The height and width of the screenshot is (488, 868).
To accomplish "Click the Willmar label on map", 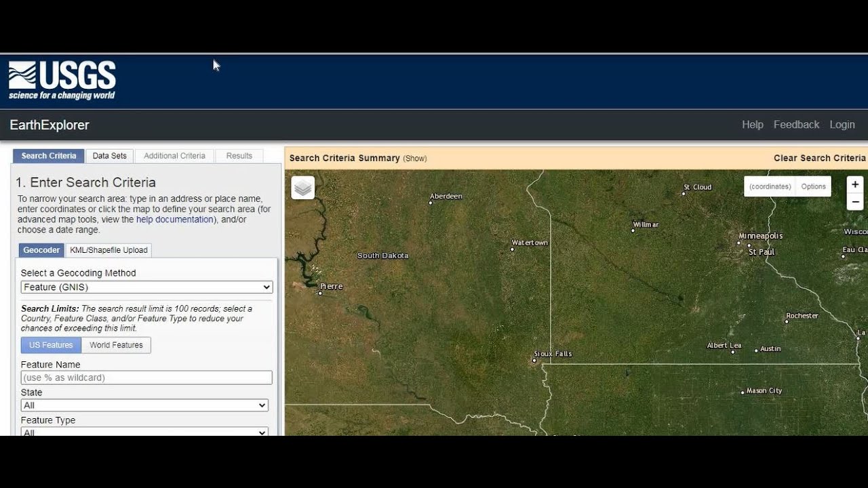I will pyautogui.click(x=646, y=224).
